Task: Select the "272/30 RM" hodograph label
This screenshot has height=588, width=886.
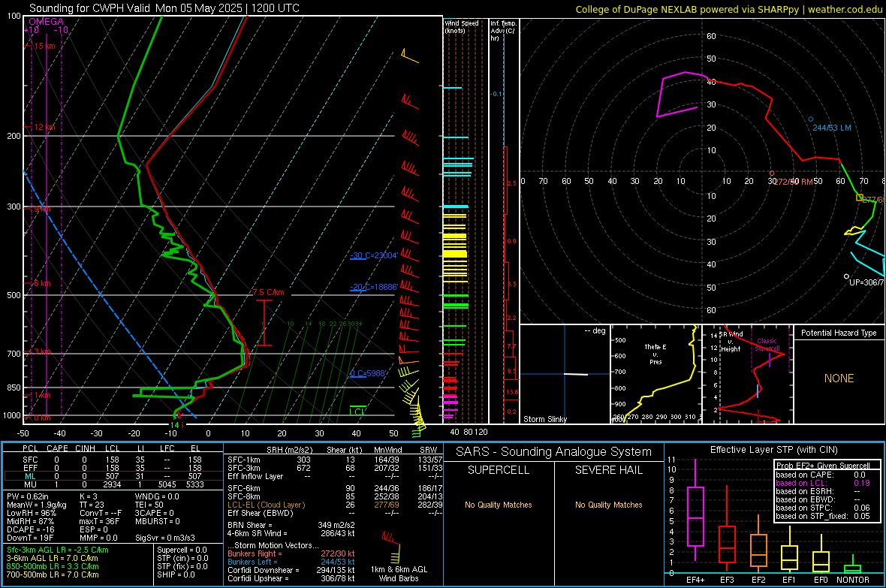Action: coord(794,182)
